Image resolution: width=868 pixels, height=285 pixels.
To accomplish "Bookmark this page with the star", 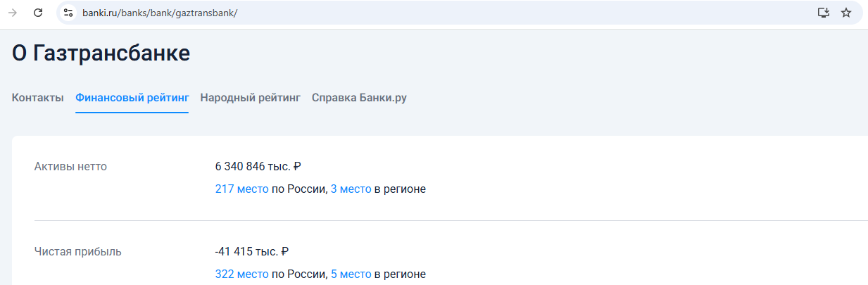I will click(846, 13).
